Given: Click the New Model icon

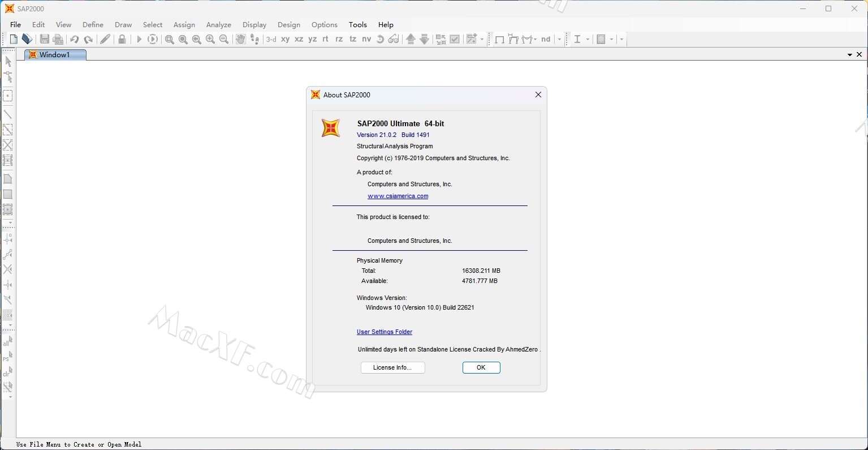Looking at the screenshot, I should click(x=14, y=39).
